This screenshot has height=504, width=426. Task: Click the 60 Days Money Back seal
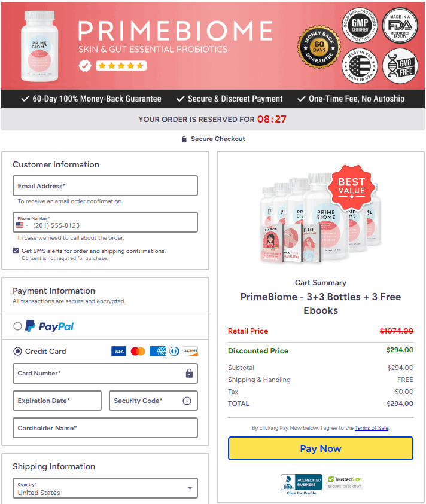click(x=319, y=48)
